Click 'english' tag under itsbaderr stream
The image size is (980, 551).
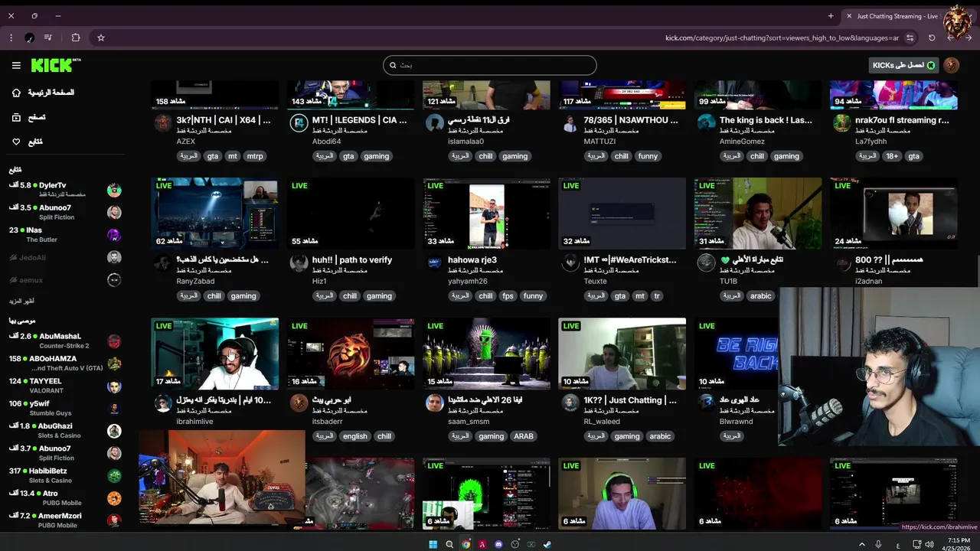[x=355, y=436]
